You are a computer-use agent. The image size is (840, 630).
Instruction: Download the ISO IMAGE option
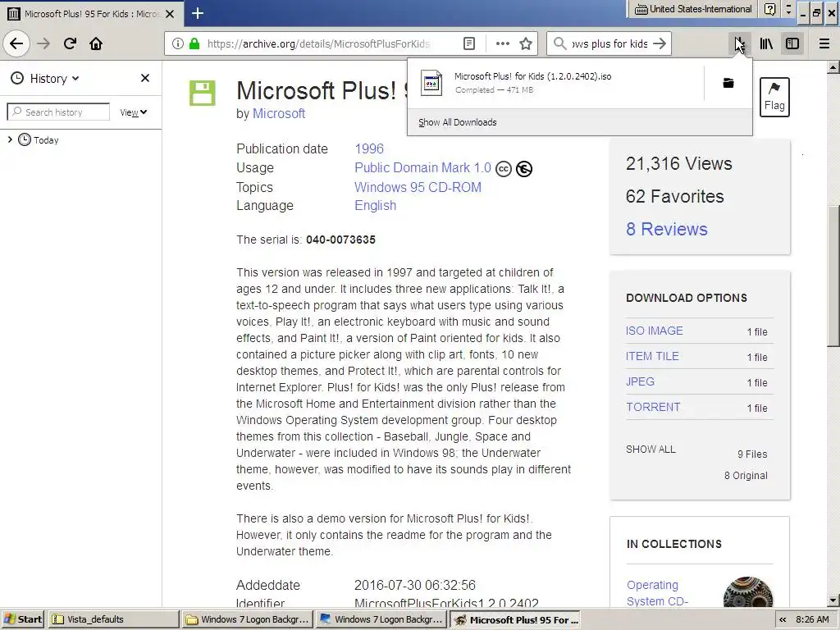click(x=654, y=331)
